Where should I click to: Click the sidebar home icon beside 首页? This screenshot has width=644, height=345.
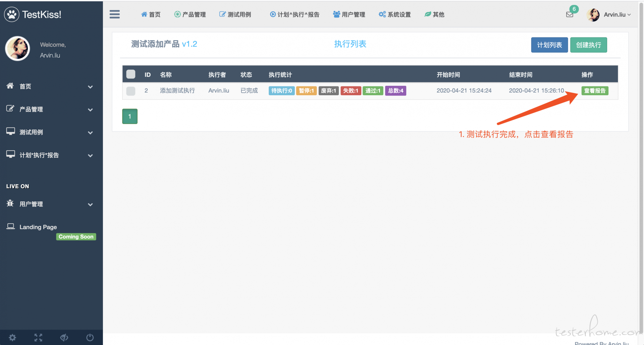point(10,86)
